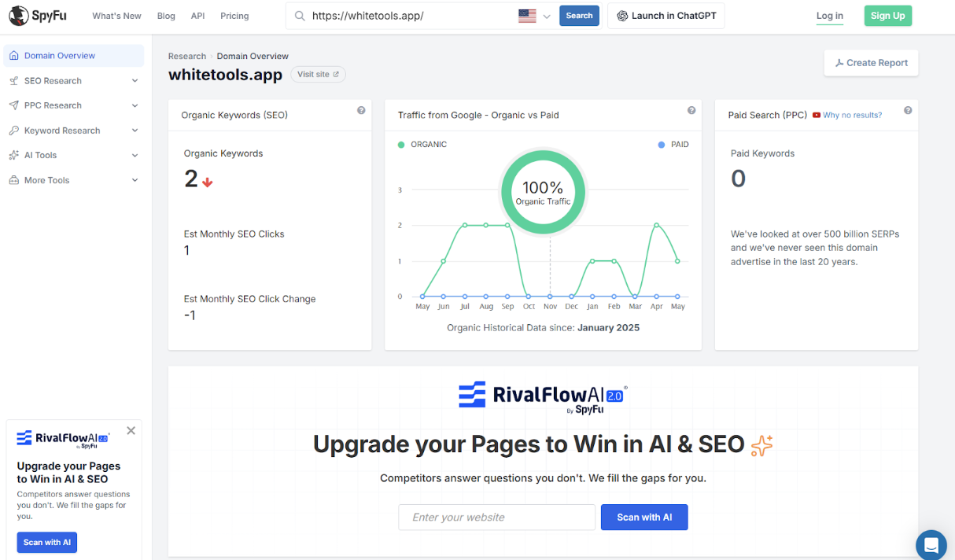The width and height of the screenshot is (955, 560).
Task: Click the Domain Overview home icon
Action: pyautogui.click(x=14, y=56)
